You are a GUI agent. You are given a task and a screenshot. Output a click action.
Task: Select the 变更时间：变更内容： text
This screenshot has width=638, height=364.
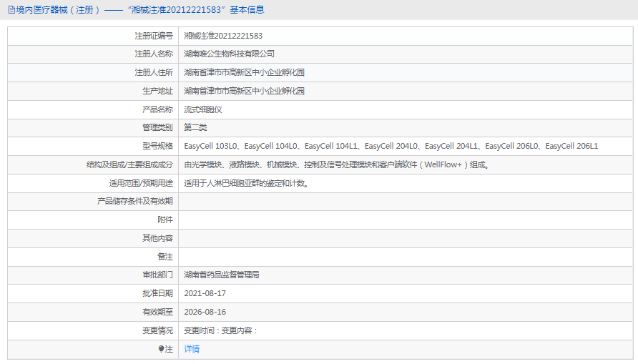(220, 330)
